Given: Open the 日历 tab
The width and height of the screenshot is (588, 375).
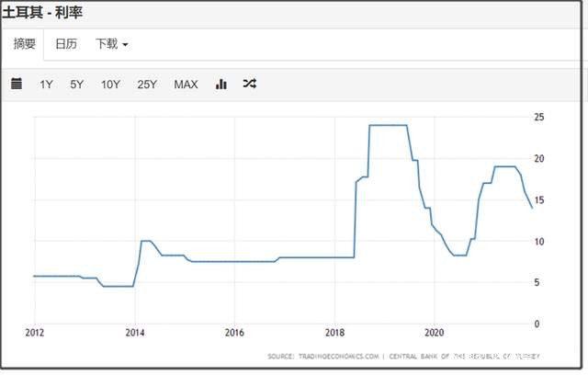Looking at the screenshot, I should coord(66,44).
